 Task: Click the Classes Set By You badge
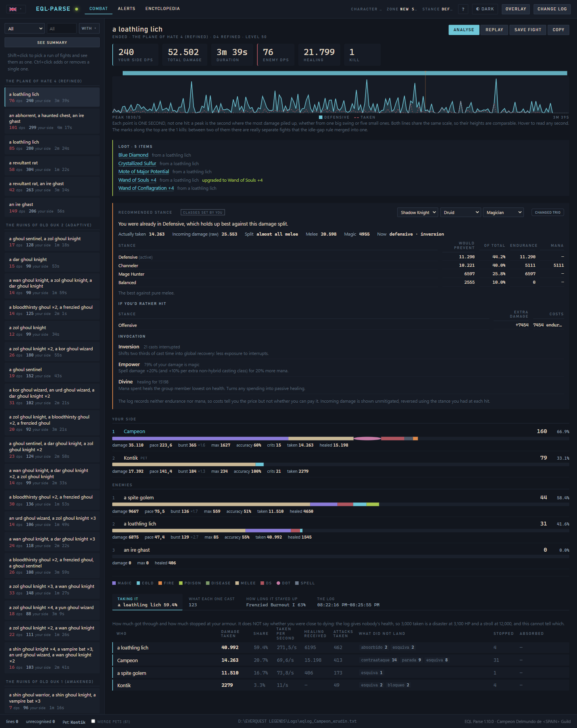[203, 213]
